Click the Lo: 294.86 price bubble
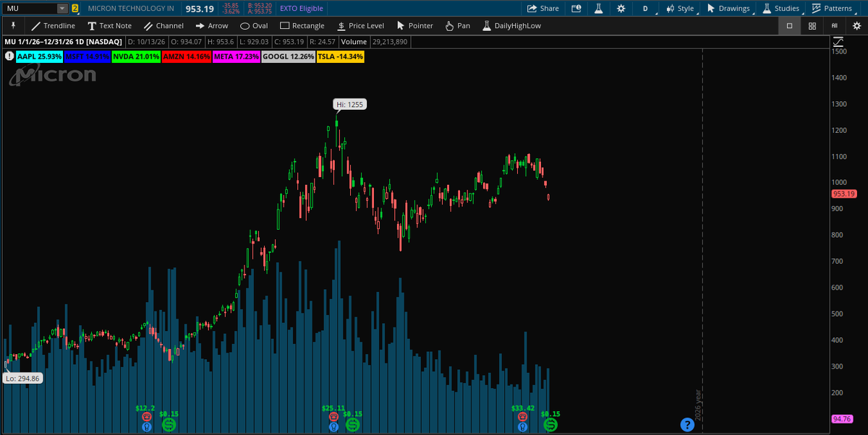868x435 pixels. pos(22,378)
